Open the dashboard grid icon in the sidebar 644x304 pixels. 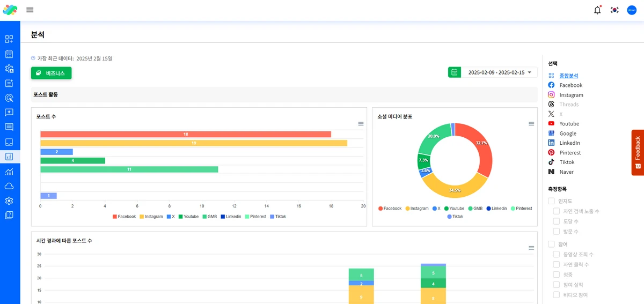(9, 39)
